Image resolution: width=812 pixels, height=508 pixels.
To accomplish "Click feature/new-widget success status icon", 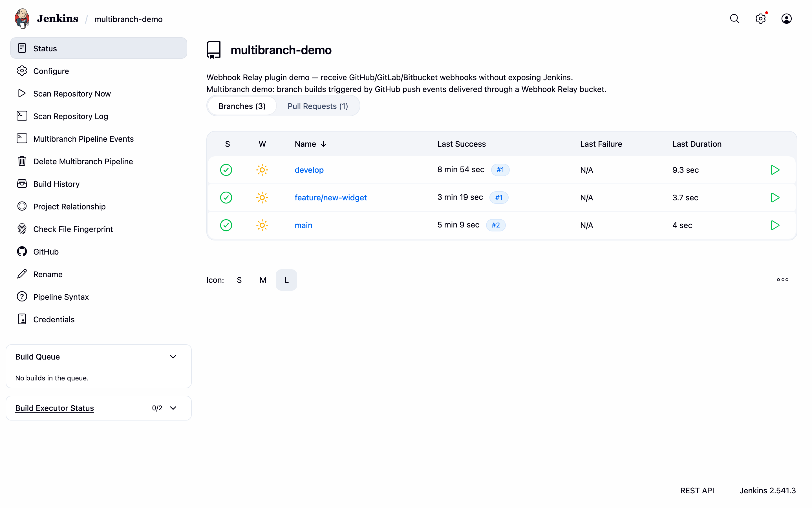I will pyautogui.click(x=226, y=198).
